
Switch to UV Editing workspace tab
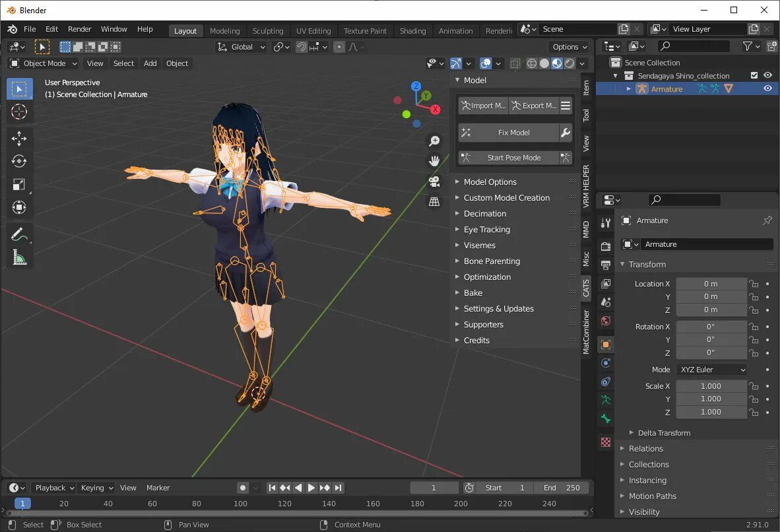pyautogui.click(x=313, y=31)
